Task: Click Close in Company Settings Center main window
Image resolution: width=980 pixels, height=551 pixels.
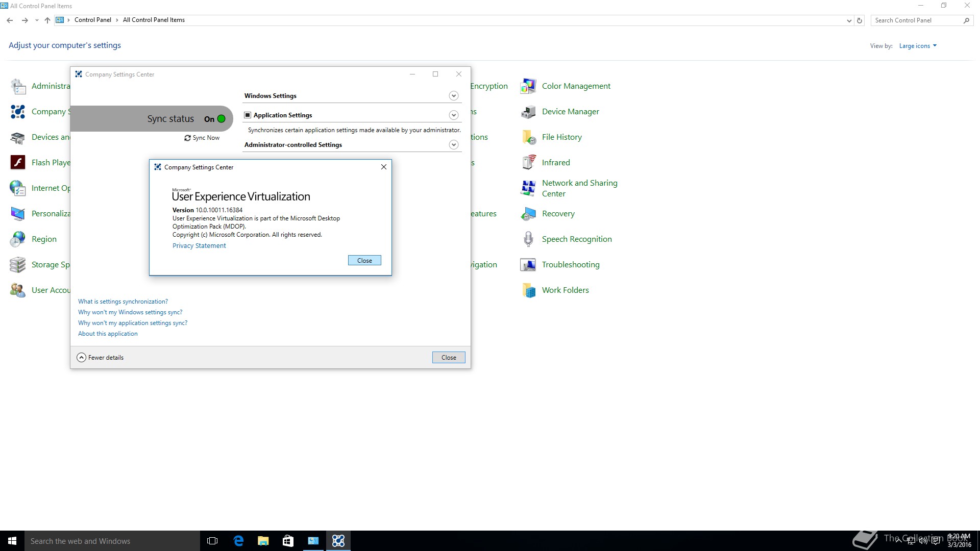Action: coord(449,358)
